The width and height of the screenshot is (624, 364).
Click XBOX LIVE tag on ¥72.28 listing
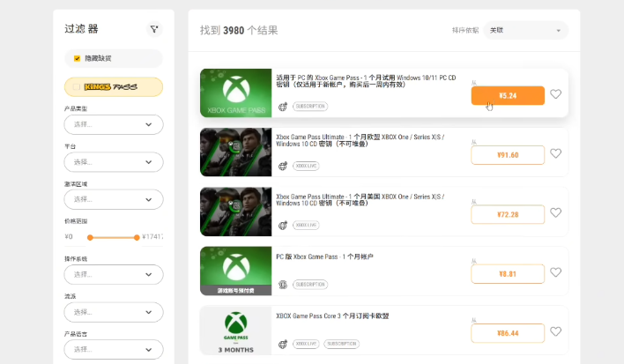point(306,225)
